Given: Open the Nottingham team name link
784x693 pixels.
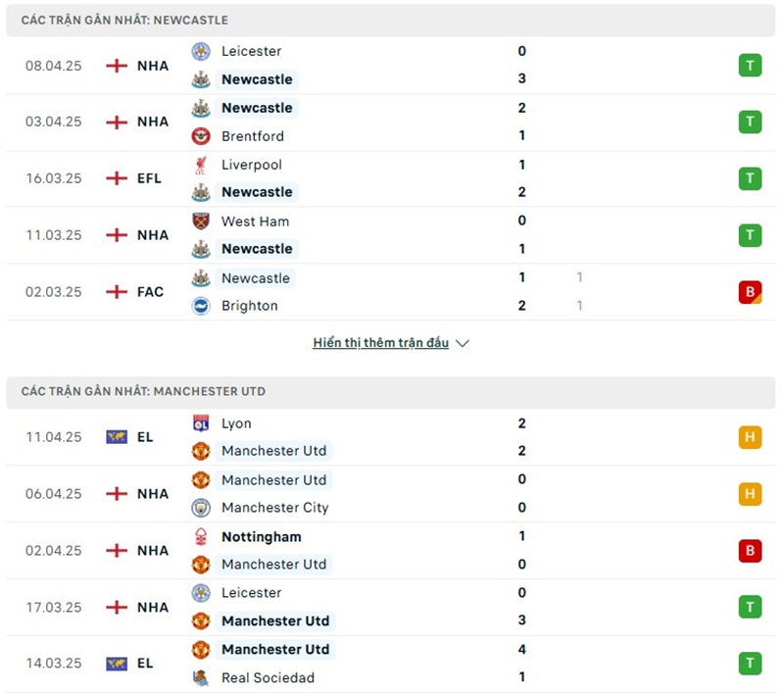Looking at the screenshot, I should pyautogui.click(x=261, y=537).
